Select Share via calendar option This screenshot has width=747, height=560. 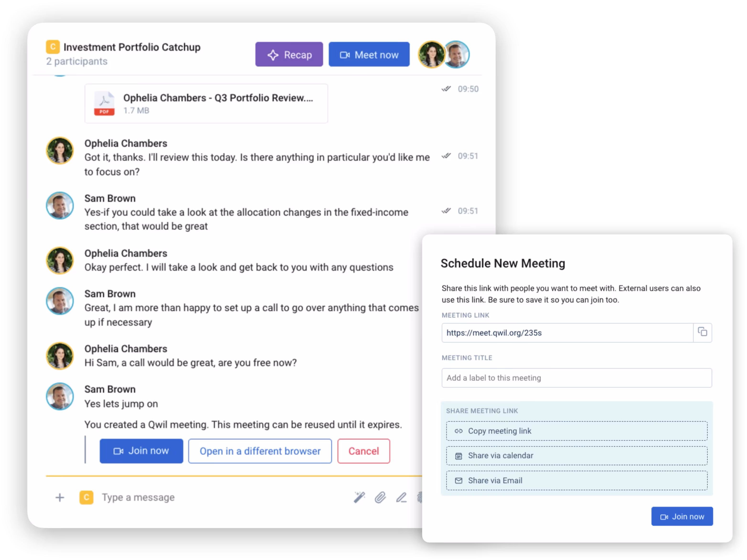[577, 455]
